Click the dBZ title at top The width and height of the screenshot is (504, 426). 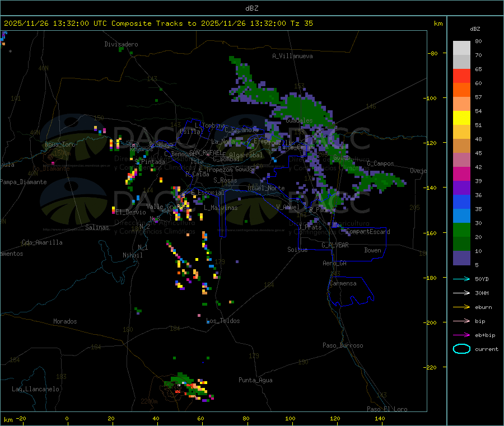[x=251, y=8]
